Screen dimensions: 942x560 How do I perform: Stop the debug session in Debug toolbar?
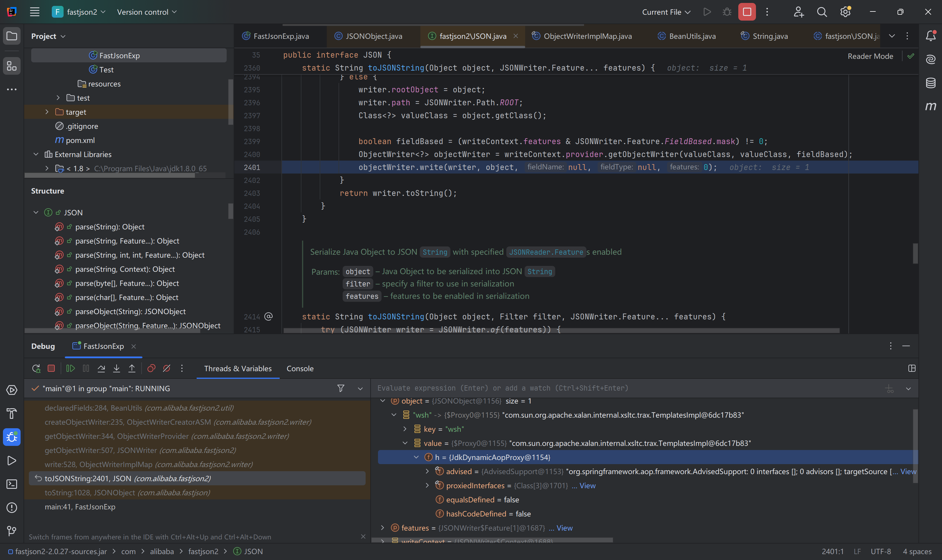point(51,368)
